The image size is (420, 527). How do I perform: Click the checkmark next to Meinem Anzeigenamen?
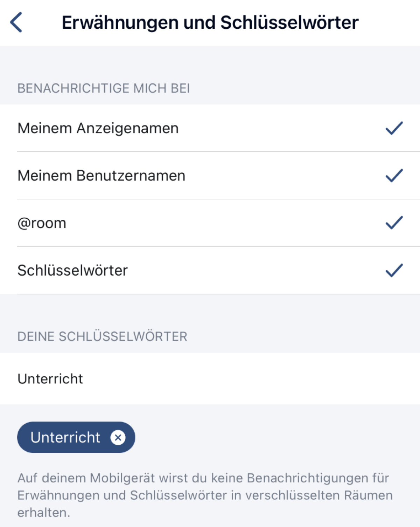pyautogui.click(x=394, y=128)
